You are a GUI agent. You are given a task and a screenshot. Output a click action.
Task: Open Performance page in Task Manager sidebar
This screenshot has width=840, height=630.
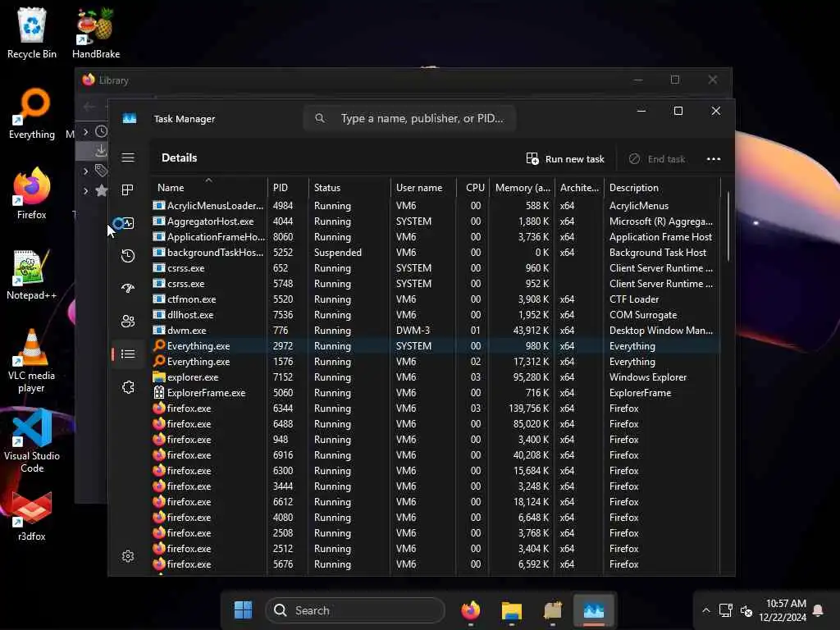[x=127, y=223]
